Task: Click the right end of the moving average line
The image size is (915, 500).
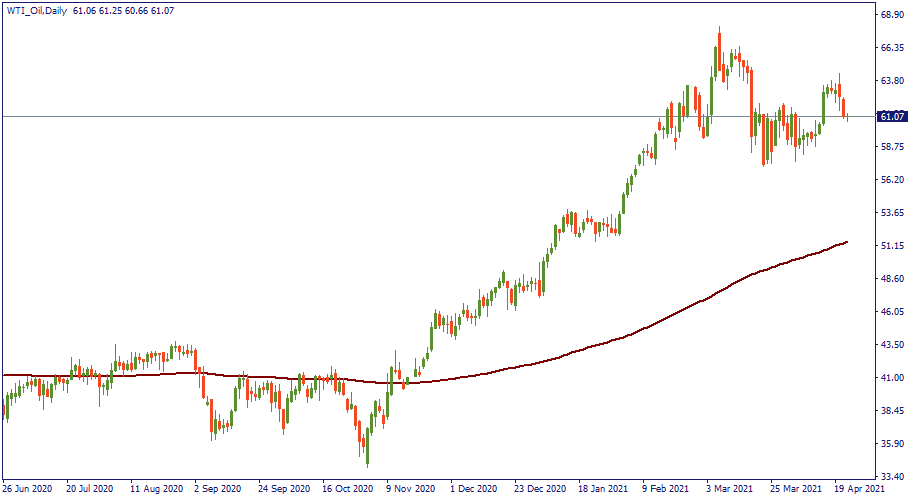Action: 848,242
